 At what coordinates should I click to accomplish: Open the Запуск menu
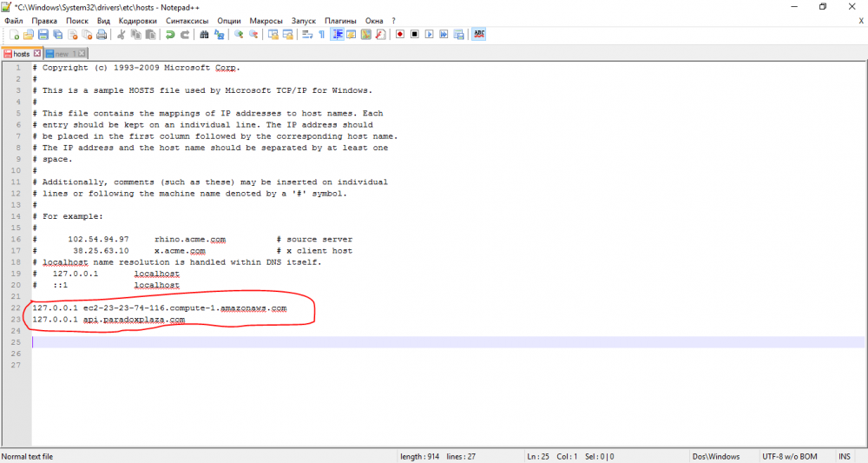[303, 21]
